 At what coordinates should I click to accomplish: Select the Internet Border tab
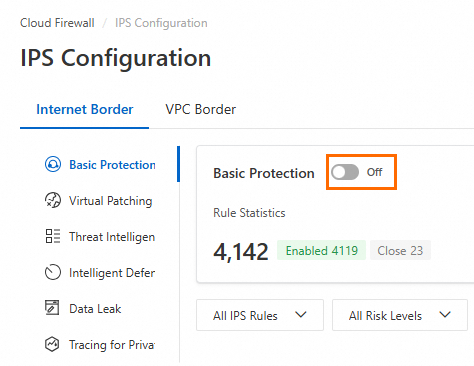[85, 110]
